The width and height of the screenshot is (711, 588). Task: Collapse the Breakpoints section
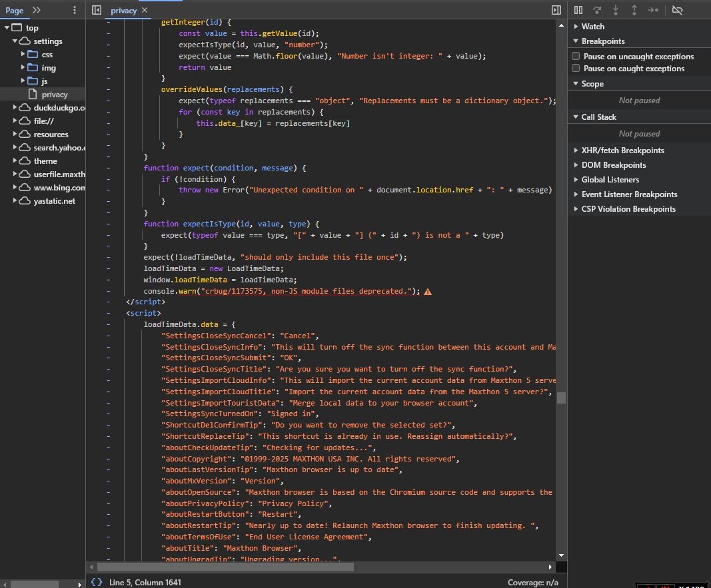click(576, 41)
